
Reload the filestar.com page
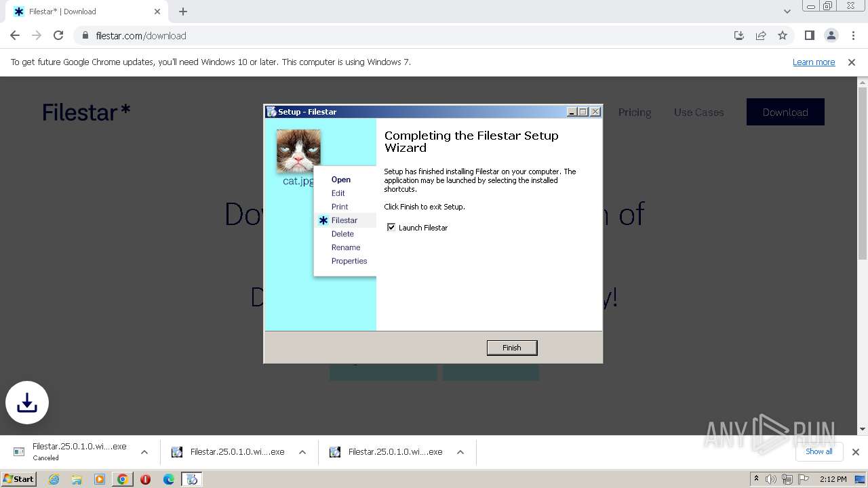[58, 35]
